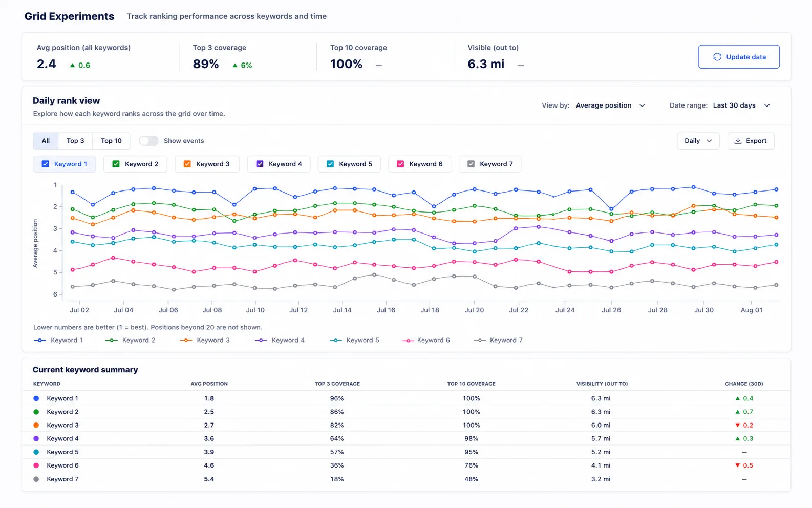812x508 pixels.
Task: Click the Update data button
Action: [x=739, y=57]
